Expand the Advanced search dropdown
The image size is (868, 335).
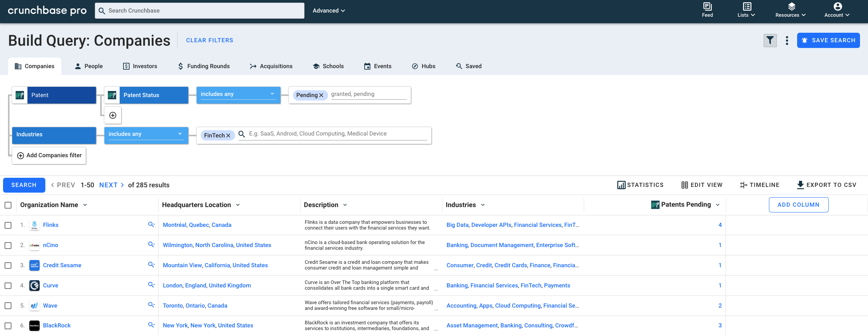tap(329, 11)
